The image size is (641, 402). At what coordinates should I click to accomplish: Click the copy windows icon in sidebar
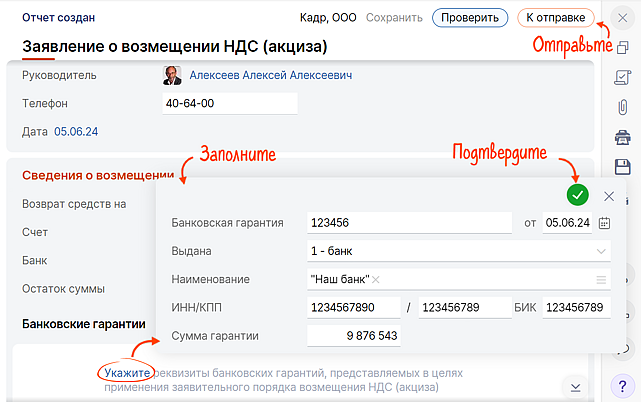622,47
